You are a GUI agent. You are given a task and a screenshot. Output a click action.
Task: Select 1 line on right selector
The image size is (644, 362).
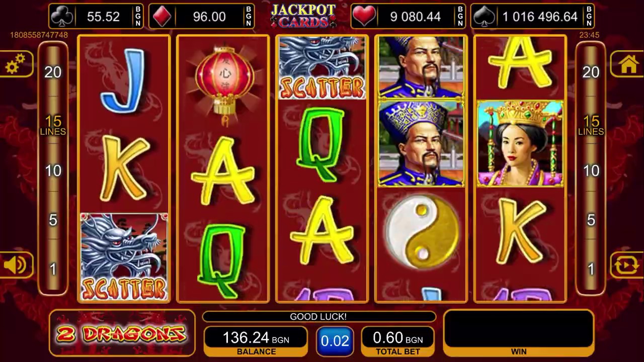(591, 269)
